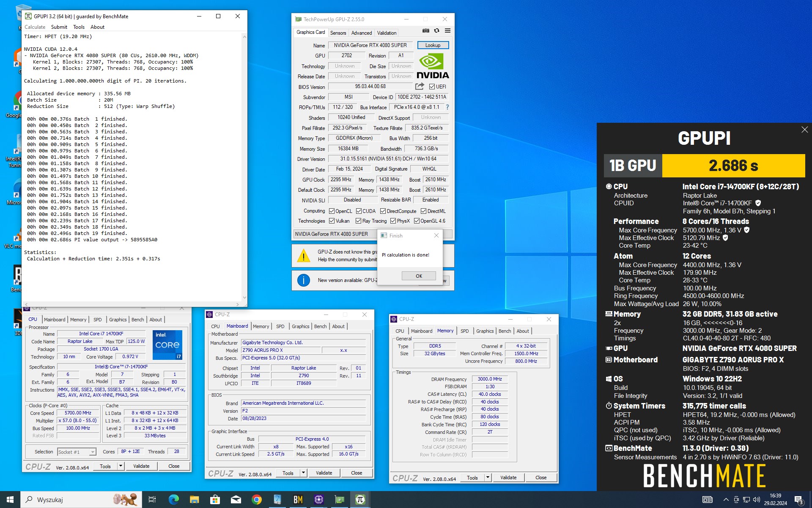Open Bench tab in Mainboard CPU-Z window
The image size is (812, 508).
[320, 326]
